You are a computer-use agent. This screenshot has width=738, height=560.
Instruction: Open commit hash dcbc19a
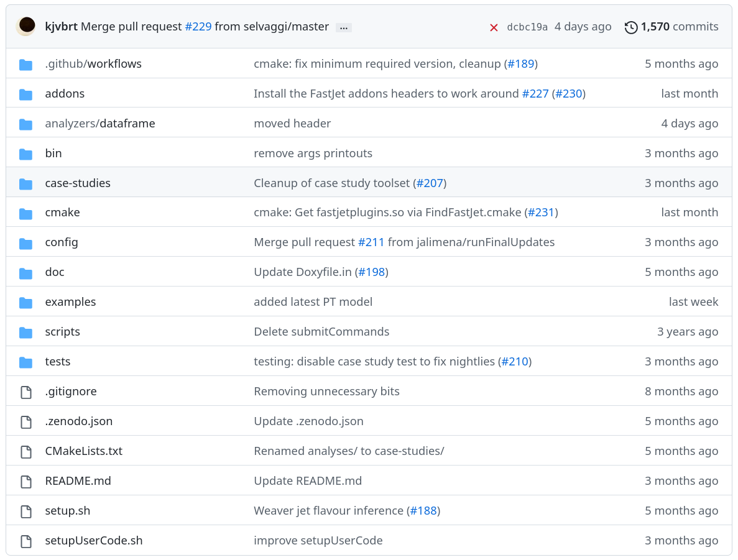point(527,27)
